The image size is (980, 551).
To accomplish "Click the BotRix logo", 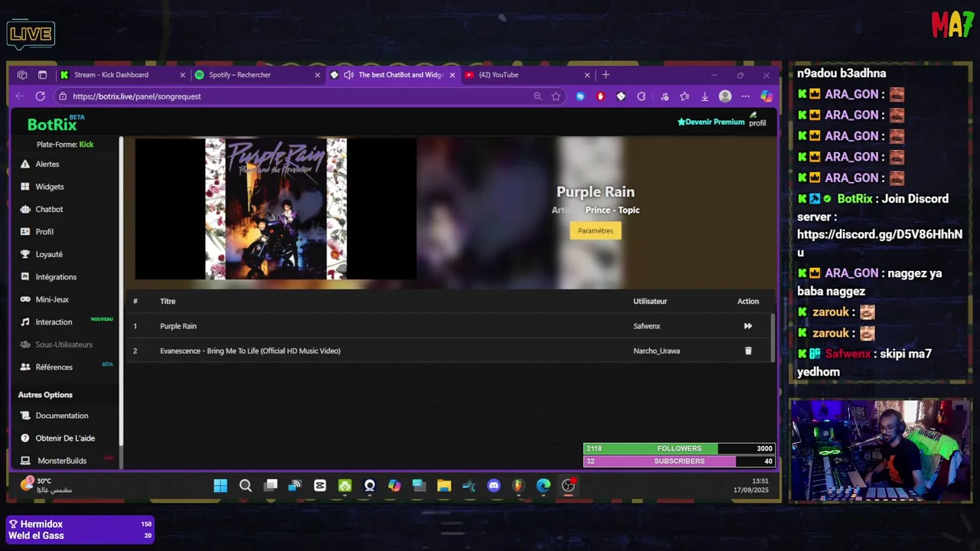I will pos(52,125).
